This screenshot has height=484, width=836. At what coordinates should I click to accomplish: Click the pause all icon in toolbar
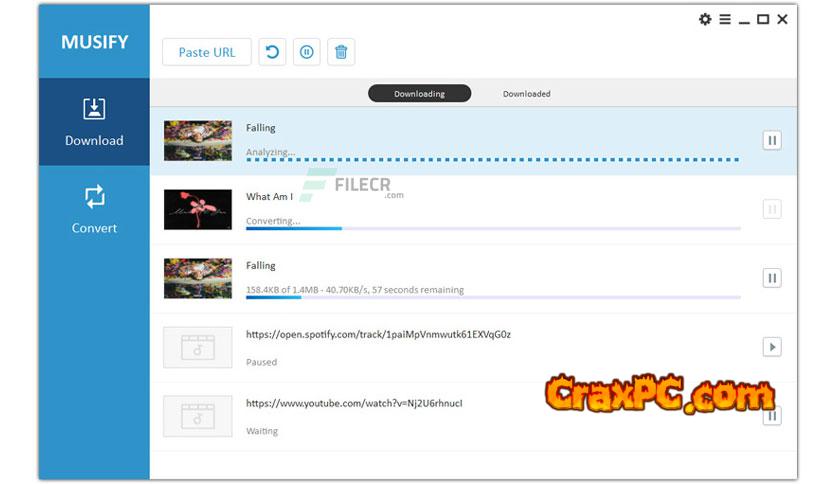(307, 52)
